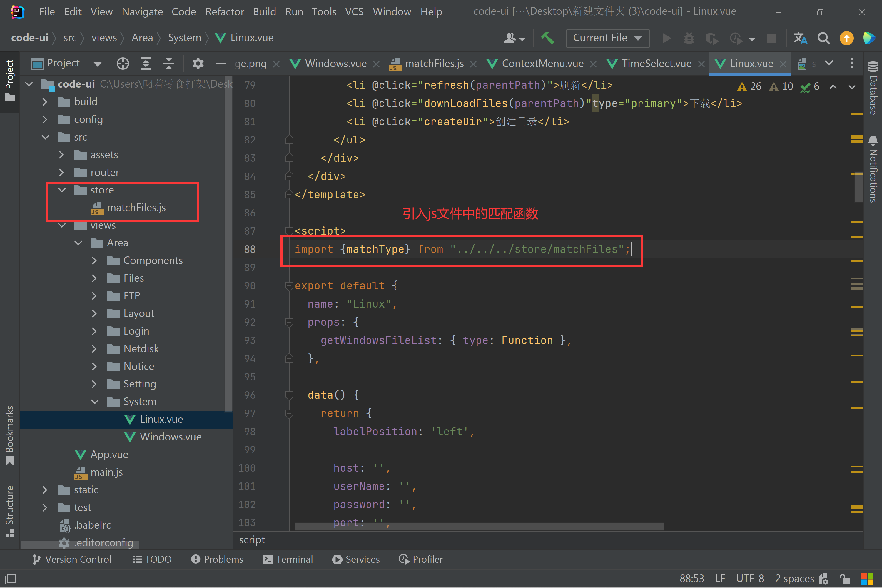Click the orange update arrow icon
Viewport: 882px width, 588px height.
click(846, 38)
